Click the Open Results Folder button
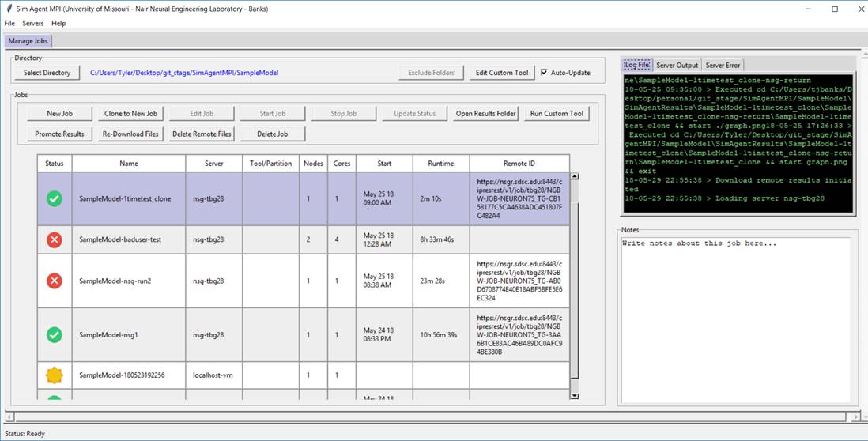Image resolution: width=868 pixels, height=441 pixels. tap(485, 114)
